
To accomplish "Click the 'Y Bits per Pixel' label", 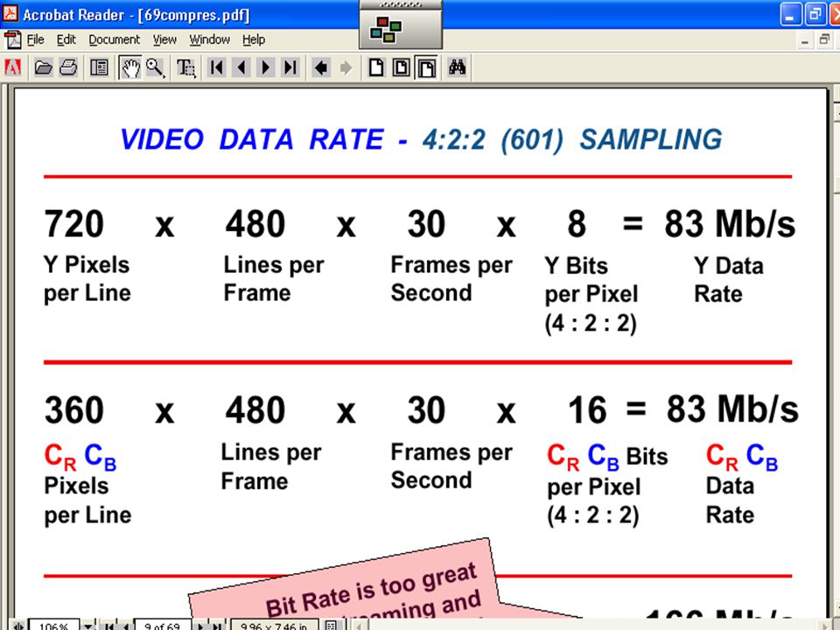I will [592, 280].
